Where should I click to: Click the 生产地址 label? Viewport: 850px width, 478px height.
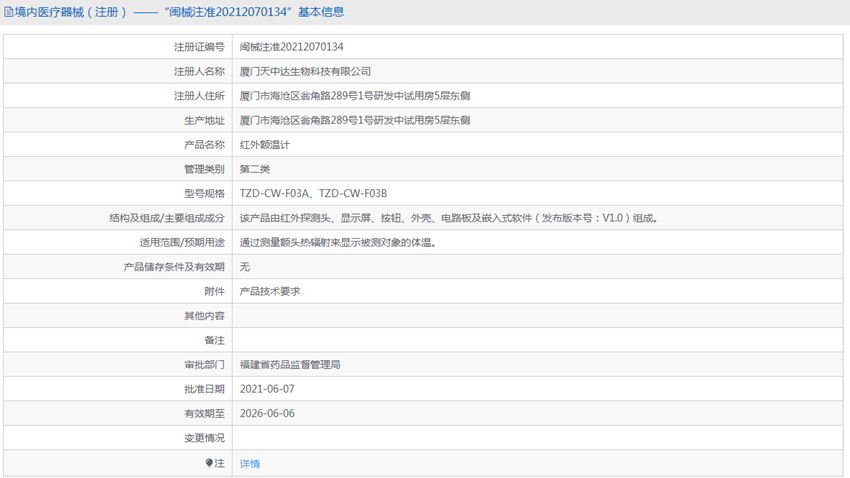click(x=204, y=120)
